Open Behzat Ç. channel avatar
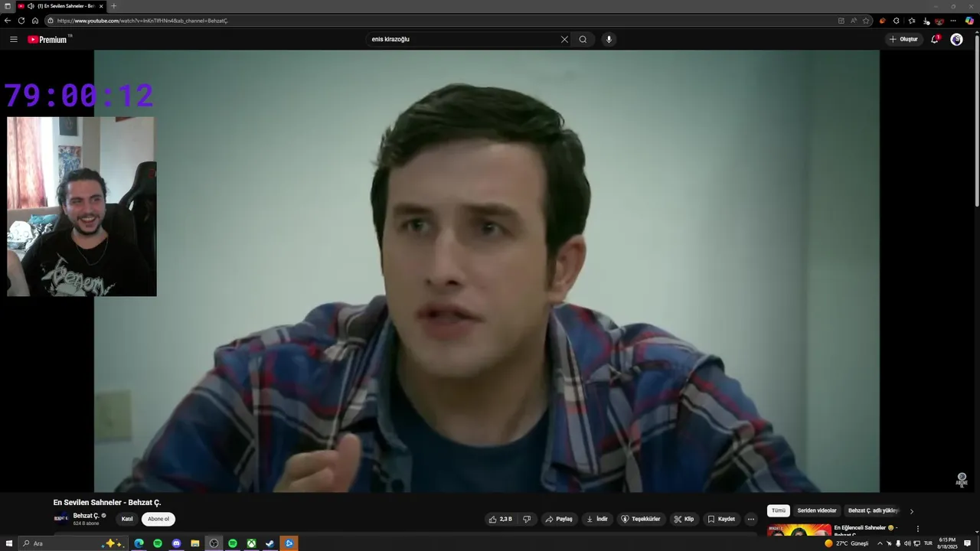The height and width of the screenshot is (551, 980). [x=61, y=518]
